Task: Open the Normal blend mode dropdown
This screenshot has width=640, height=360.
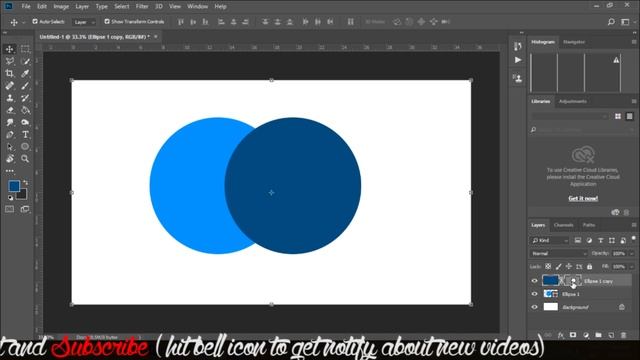Action: pyautogui.click(x=559, y=253)
